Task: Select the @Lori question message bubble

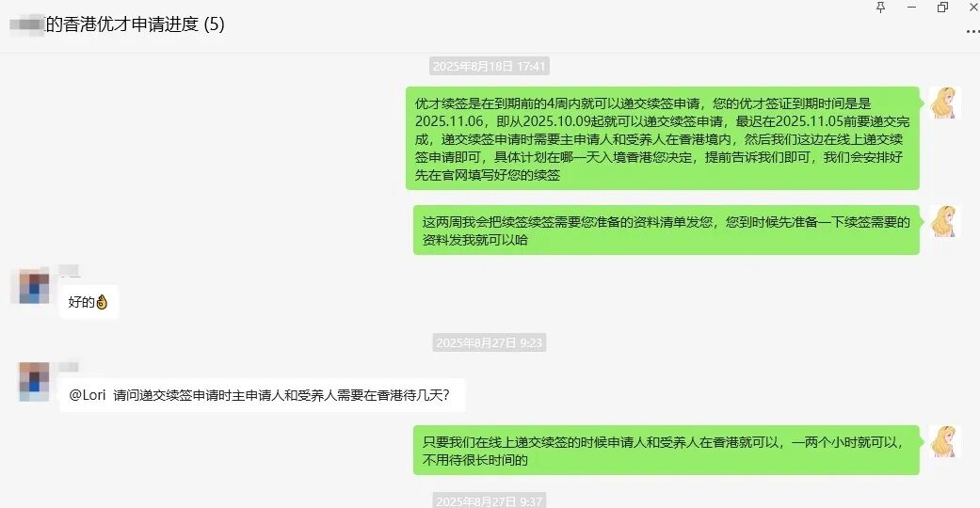Action: click(262, 395)
